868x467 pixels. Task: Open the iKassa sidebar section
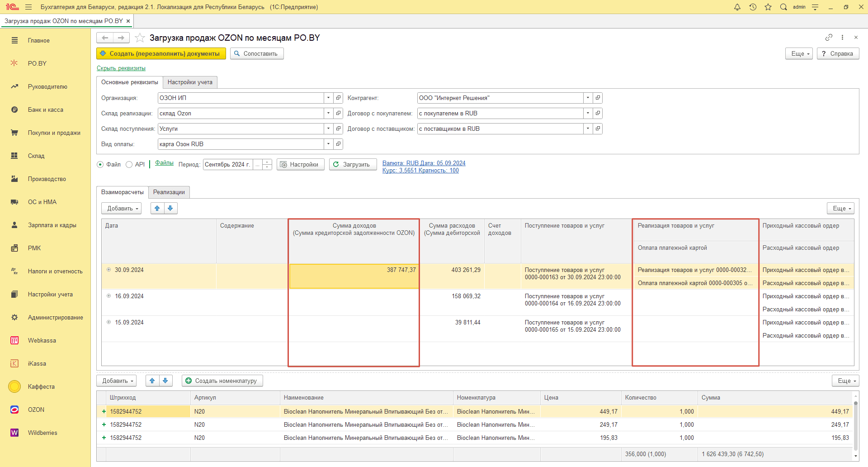(37, 363)
